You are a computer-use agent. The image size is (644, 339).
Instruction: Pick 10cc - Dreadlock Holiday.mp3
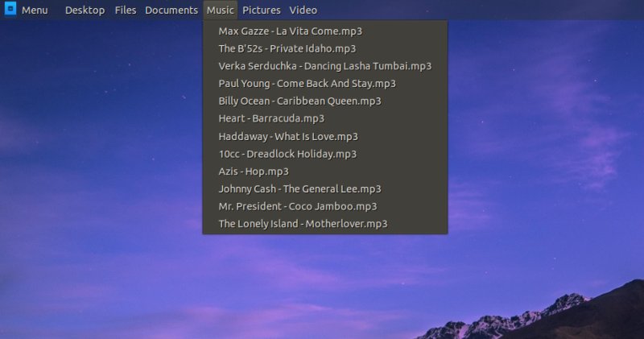287,154
